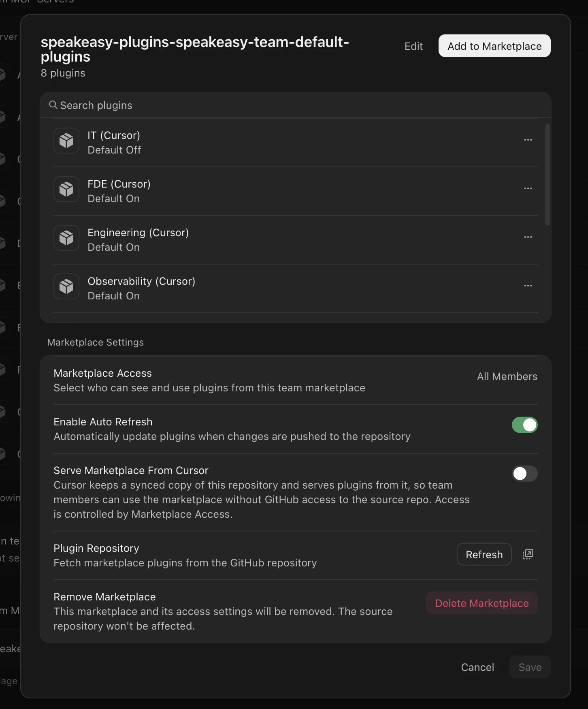Click the Remove Marketplace label
The width and height of the screenshot is (588, 709).
click(104, 597)
